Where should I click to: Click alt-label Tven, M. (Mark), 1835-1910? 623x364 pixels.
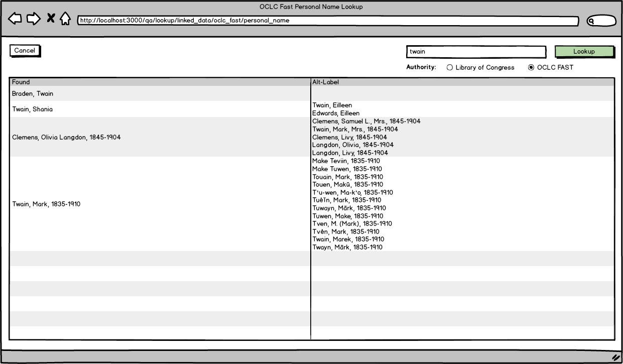coord(352,224)
